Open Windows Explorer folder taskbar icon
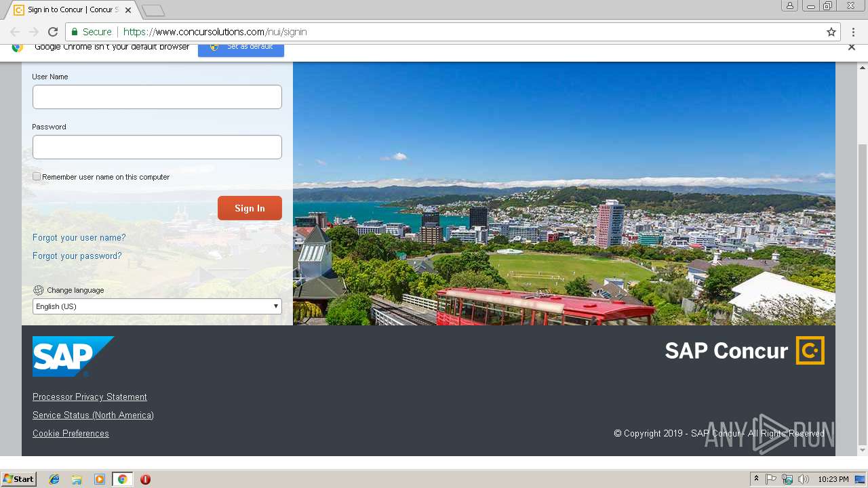Screen dimensions: 868x488 pyautogui.click(x=77, y=479)
